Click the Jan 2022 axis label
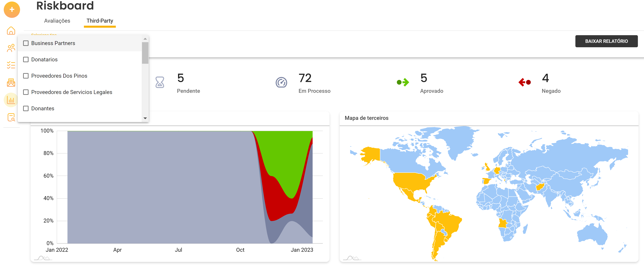The image size is (644, 266). point(57,250)
